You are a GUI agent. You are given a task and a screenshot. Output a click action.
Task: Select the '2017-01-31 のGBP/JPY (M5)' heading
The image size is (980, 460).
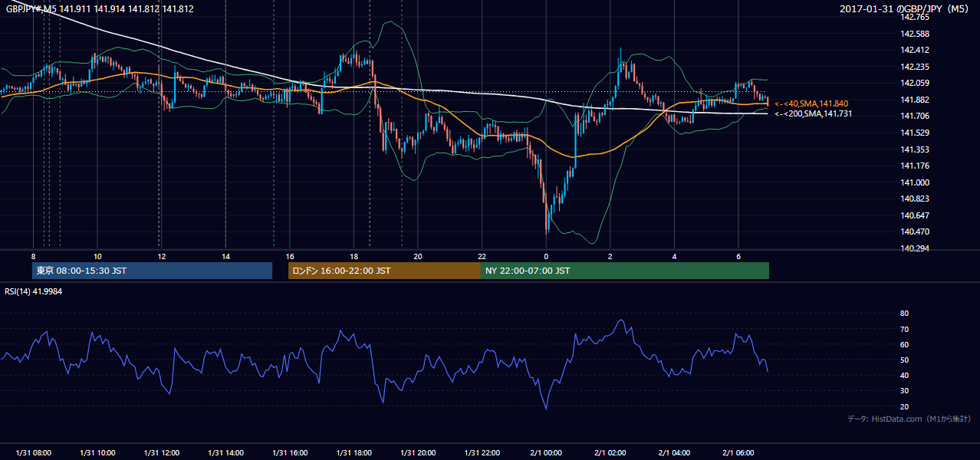tap(906, 9)
